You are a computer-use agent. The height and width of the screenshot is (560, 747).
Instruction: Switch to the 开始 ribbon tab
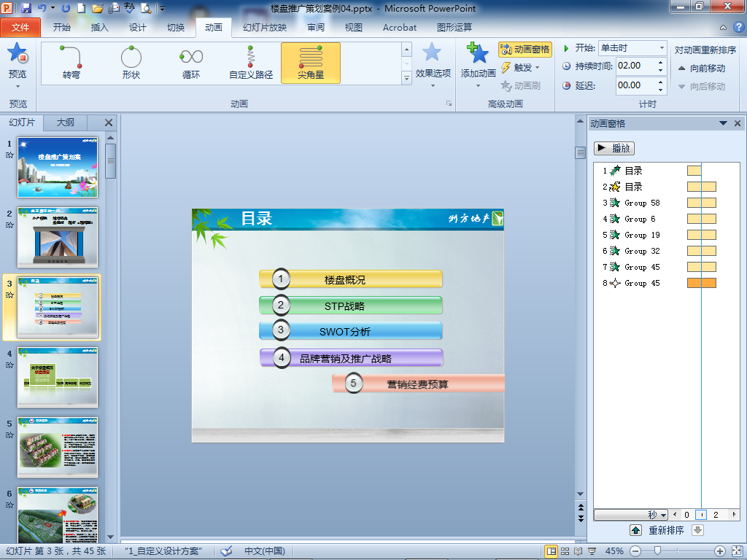pyautogui.click(x=61, y=27)
